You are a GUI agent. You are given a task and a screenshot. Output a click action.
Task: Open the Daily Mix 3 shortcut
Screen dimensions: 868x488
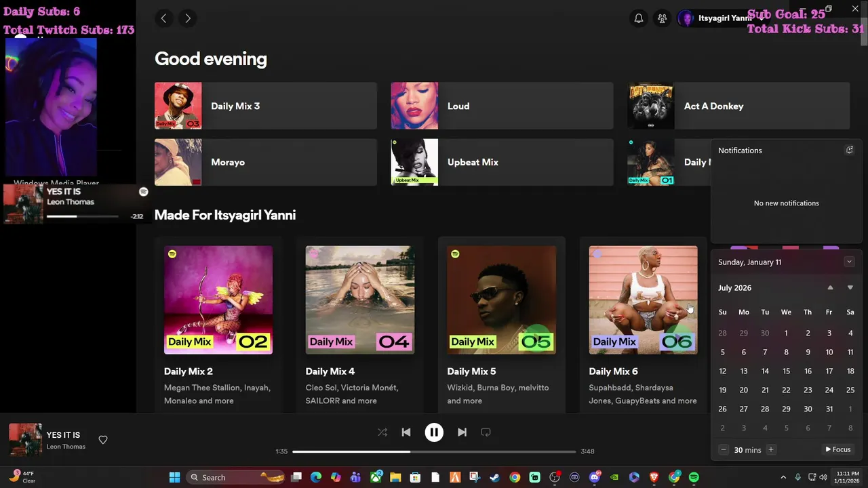(x=265, y=106)
